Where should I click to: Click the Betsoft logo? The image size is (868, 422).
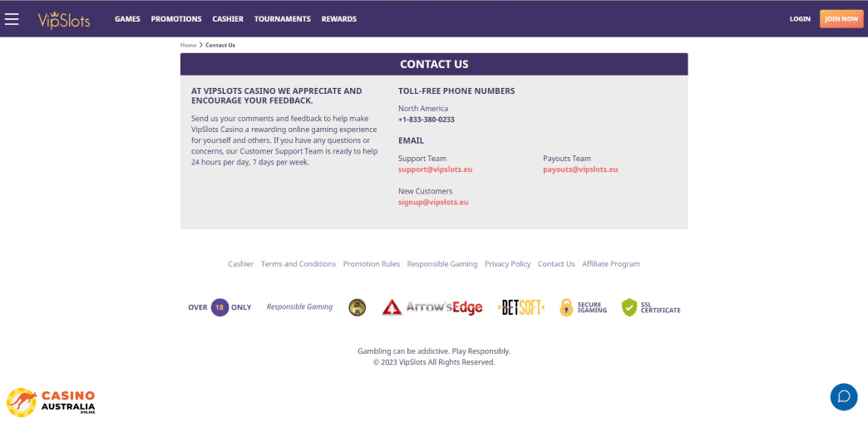(521, 307)
